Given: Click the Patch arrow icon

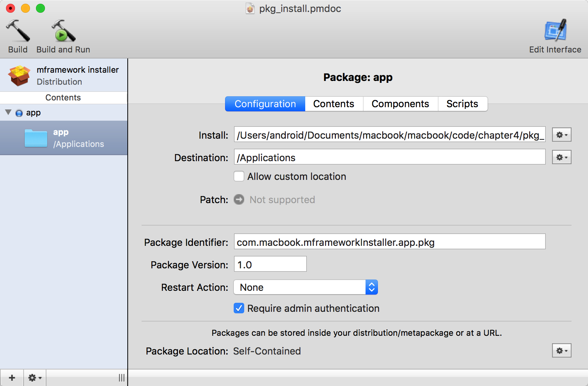Looking at the screenshot, I should pyautogui.click(x=239, y=199).
